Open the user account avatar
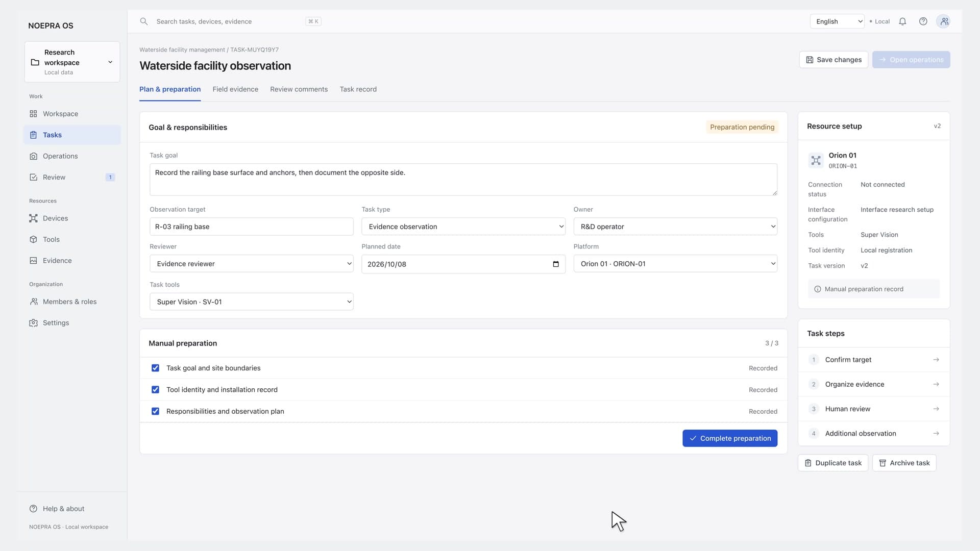980x551 pixels. (944, 21)
